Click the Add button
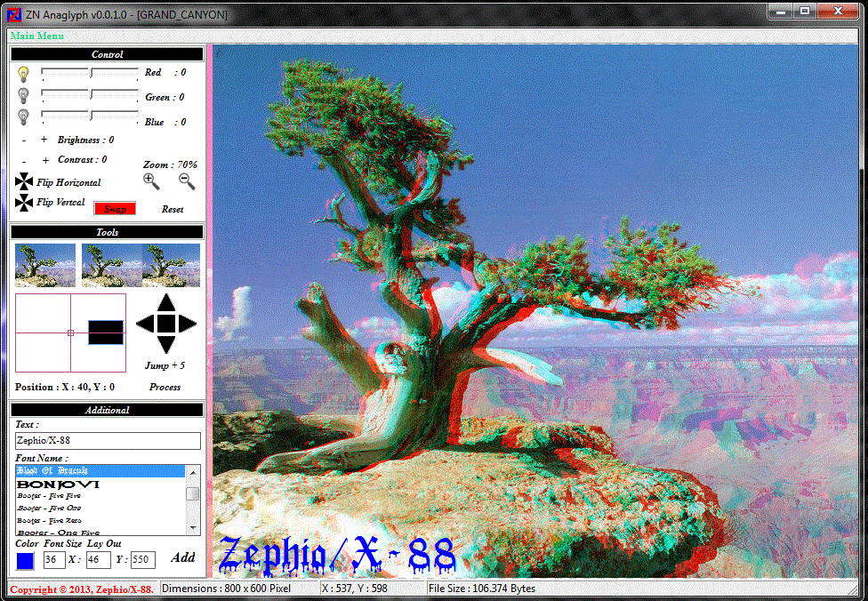The height and width of the screenshot is (601, 868). [183, 557]
